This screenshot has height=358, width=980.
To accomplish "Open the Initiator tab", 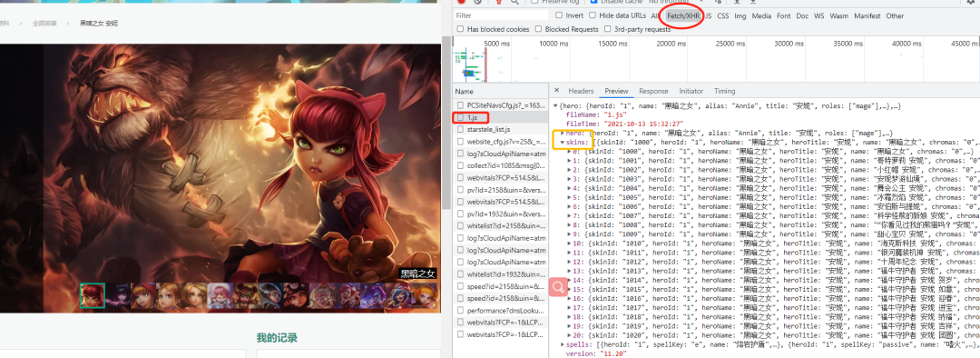I will pyautogui.click(x=691, y=91).
